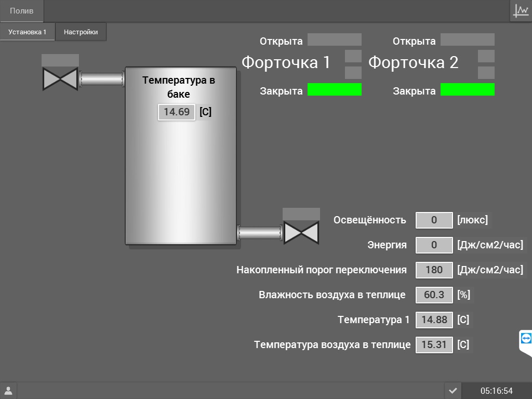Screen dimensions: 532x399
Task: Click the clock showing 05:16:54
Action: point(496,391)
